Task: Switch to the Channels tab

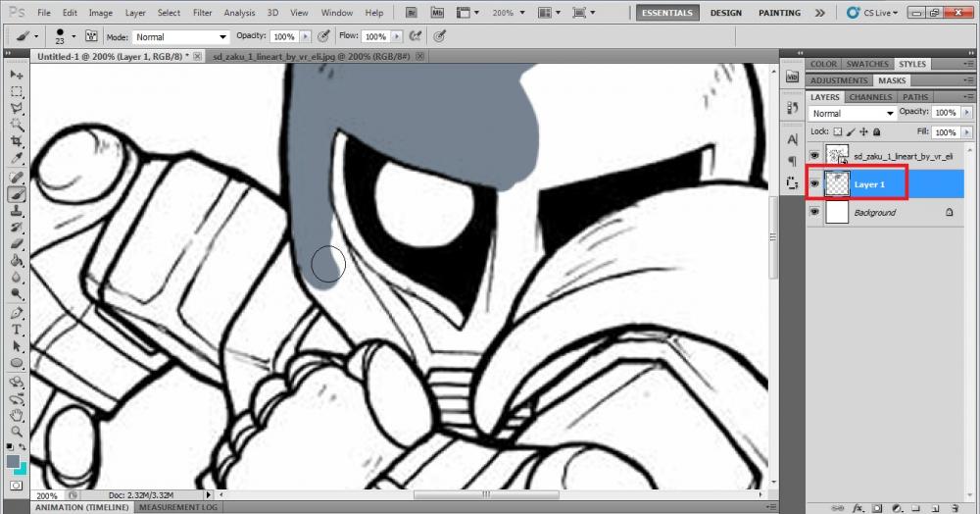Action: (870, 97)
